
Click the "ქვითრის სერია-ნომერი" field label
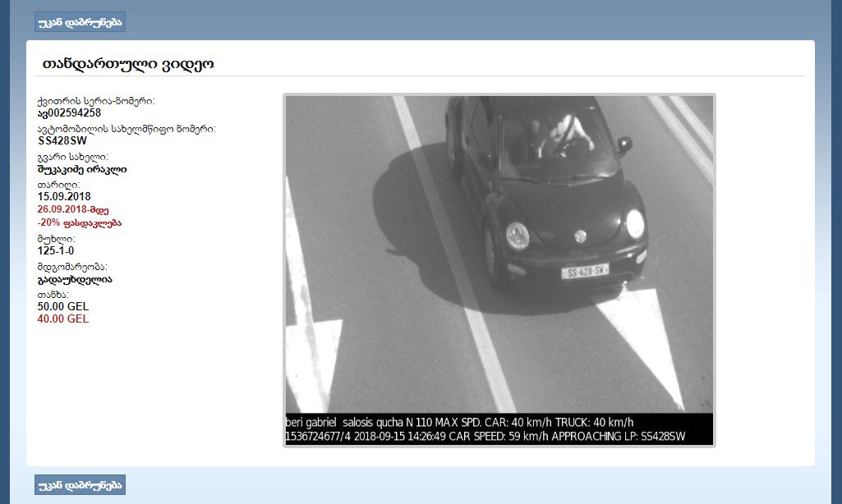(x=96, y=101)
